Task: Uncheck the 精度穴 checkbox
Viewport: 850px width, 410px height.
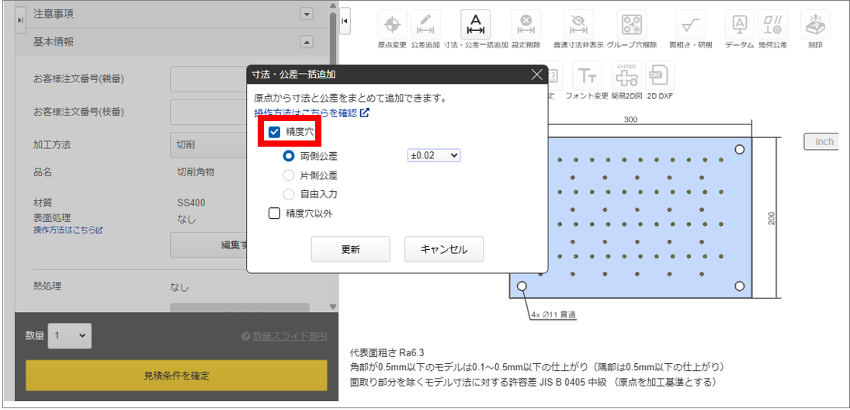Action: 274,132
